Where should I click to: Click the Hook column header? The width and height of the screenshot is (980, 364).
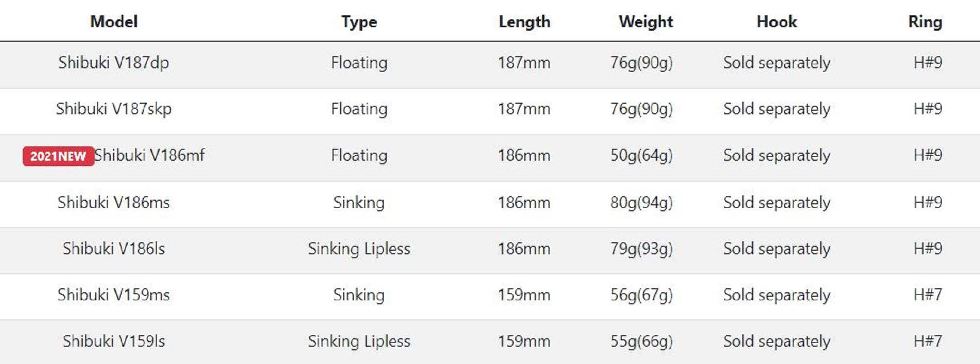[x=777, y=22]
